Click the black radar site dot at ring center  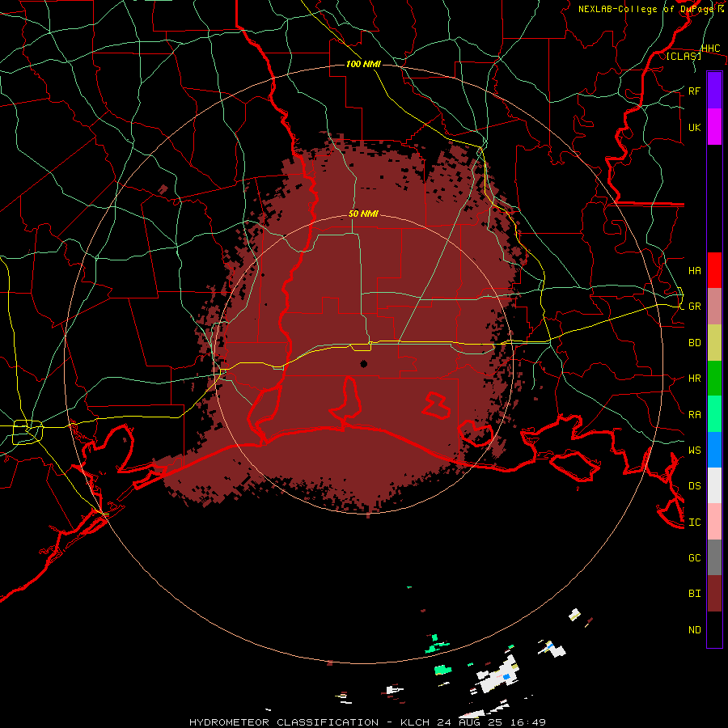(x=363, y=364)
